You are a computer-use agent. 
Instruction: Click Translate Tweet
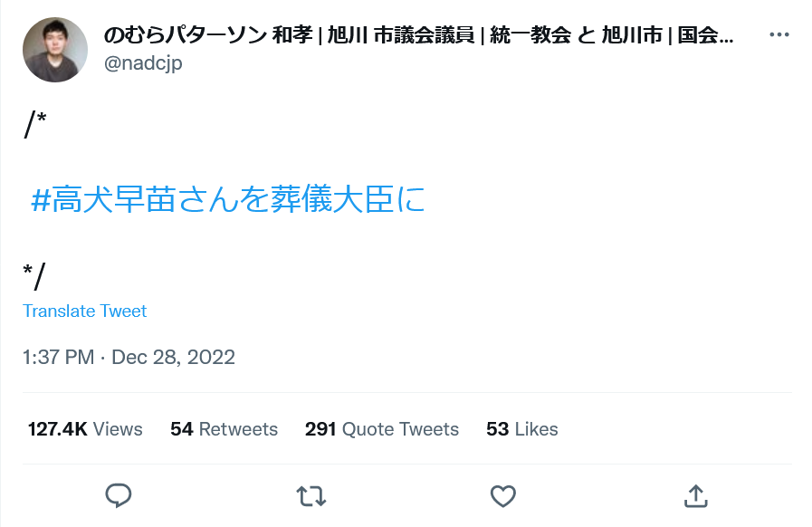[84, 311]
